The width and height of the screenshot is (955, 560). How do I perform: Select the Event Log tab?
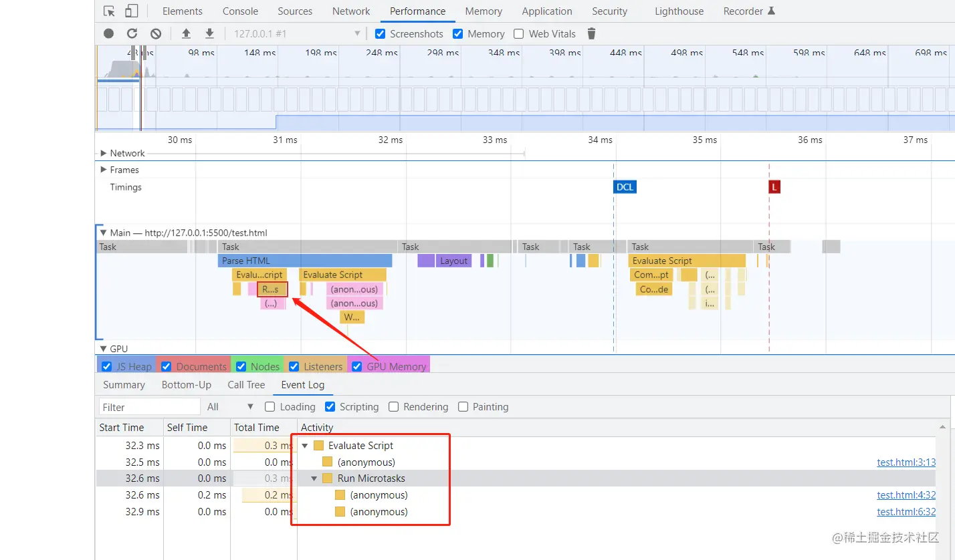click(x=303, y=385)
